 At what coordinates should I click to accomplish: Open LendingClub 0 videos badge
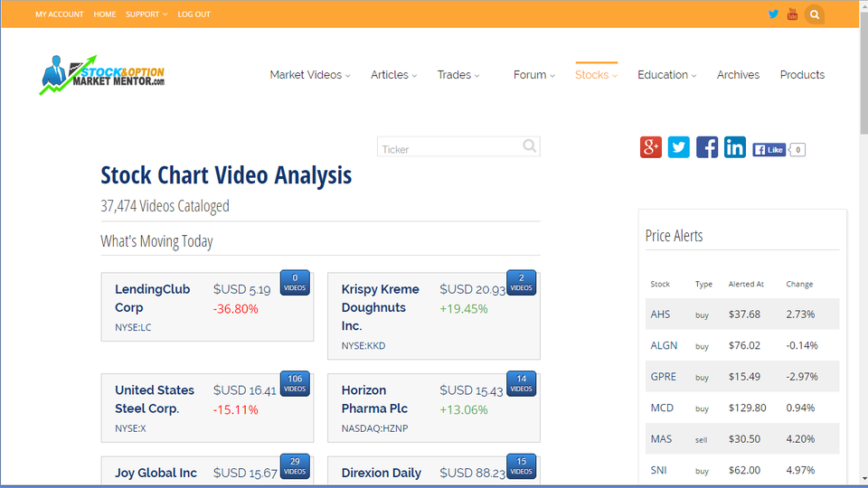(x=295, y=282)
